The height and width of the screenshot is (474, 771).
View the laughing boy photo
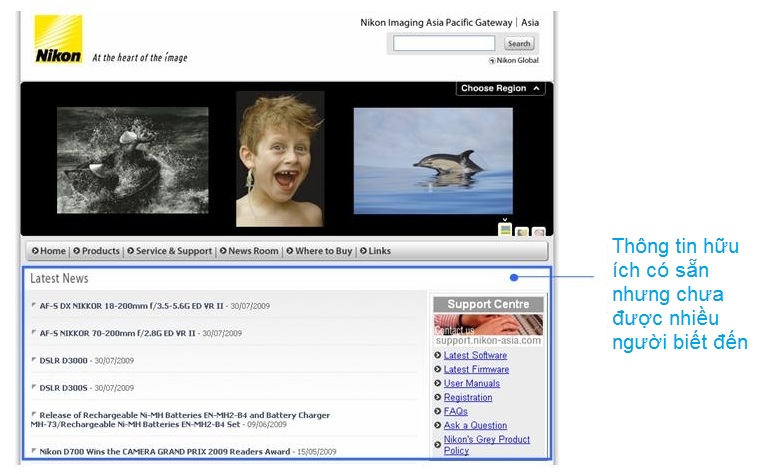(280, 159)
